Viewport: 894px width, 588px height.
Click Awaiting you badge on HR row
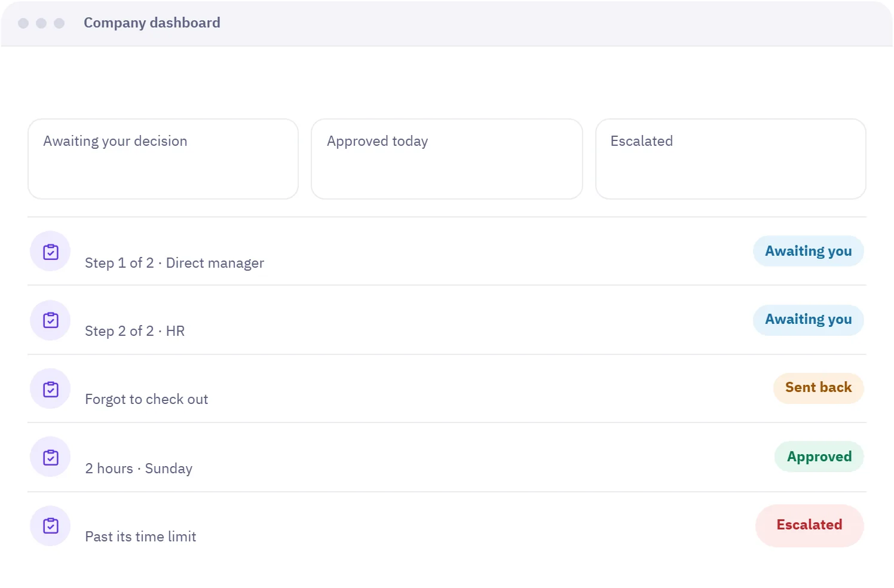(x=809, y=320)
